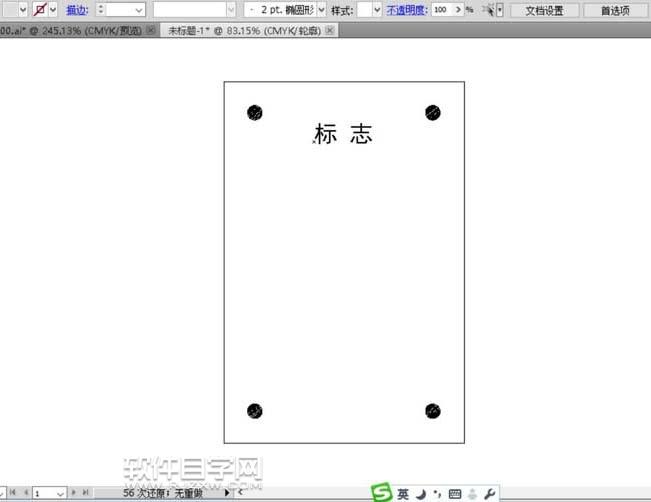Open the Sogou wrench settings icon
651x502 pixels.
tap(489, 494)
